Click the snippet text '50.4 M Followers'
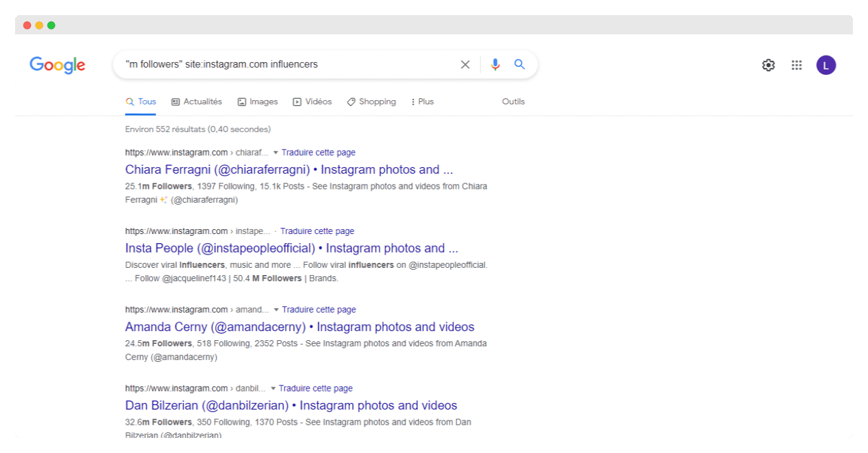The height and width of the screenshot is (453, 868). [x=267, y=279]
